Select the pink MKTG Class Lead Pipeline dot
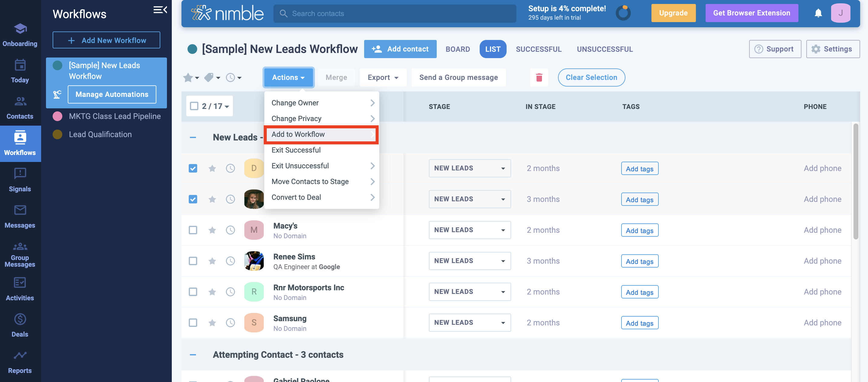This screenshot has width=868, height=382. pos(58,116)
